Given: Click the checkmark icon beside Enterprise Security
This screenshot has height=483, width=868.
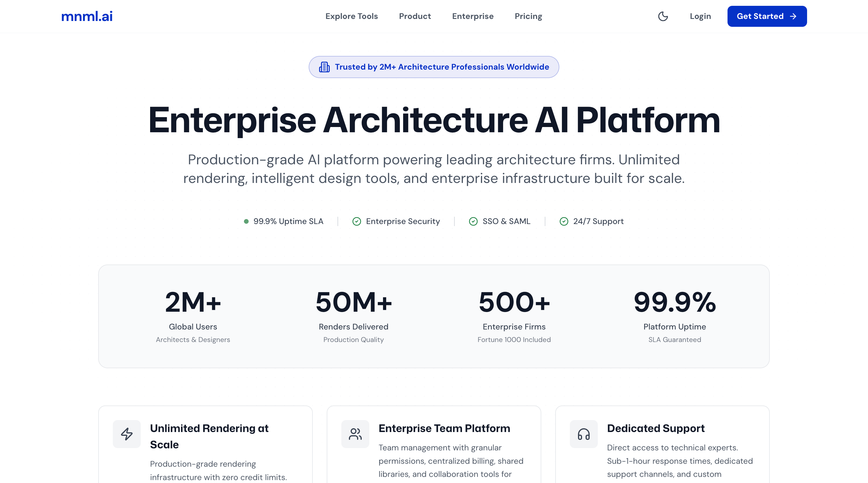Looking at the screenshot, I should point(356,221).
